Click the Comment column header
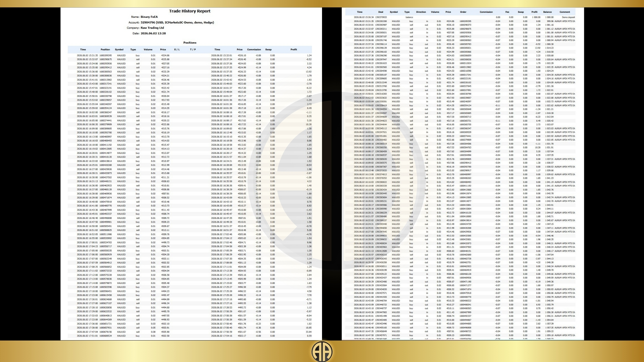Viewport: 644px width, 362px height. coord(565,12)
